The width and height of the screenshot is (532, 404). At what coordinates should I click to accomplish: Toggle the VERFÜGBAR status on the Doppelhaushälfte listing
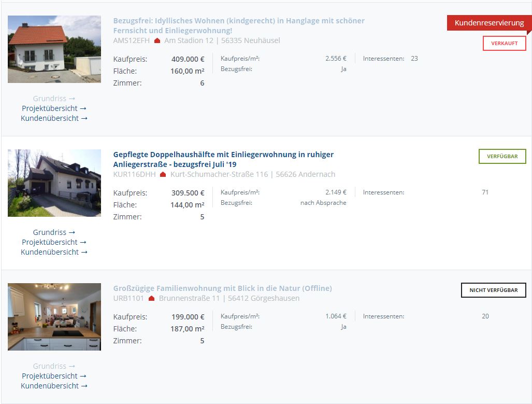click(502, 156)
